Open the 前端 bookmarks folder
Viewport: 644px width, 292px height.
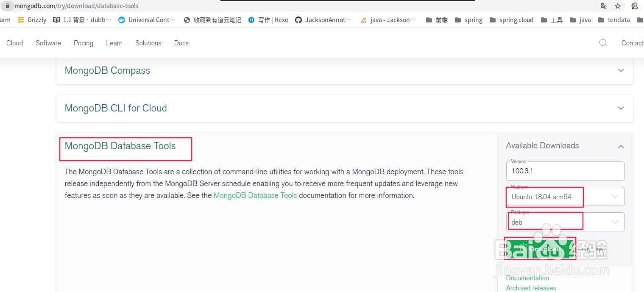click(x=437, y=20)
